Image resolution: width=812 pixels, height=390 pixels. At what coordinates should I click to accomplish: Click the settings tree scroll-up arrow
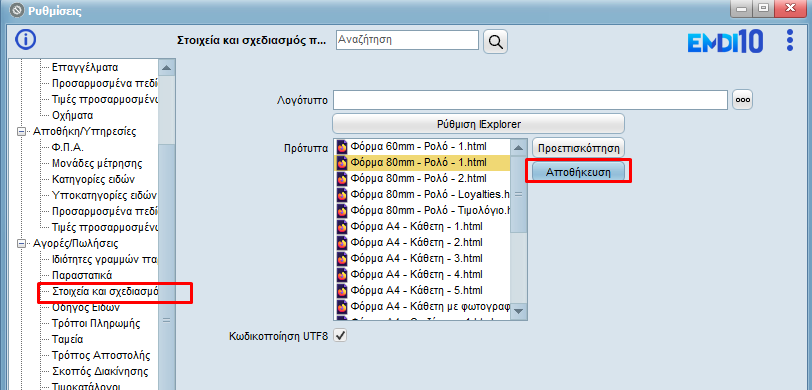(167, 67)
